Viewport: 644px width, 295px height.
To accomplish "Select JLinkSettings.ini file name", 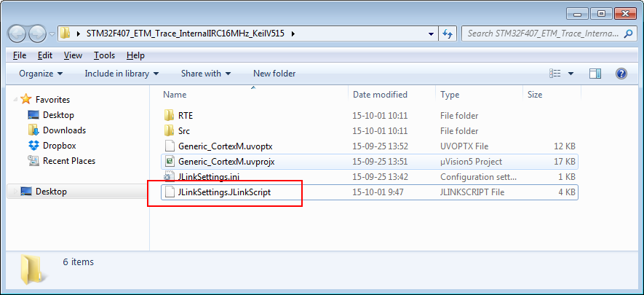I will click(x=209, y=177).
